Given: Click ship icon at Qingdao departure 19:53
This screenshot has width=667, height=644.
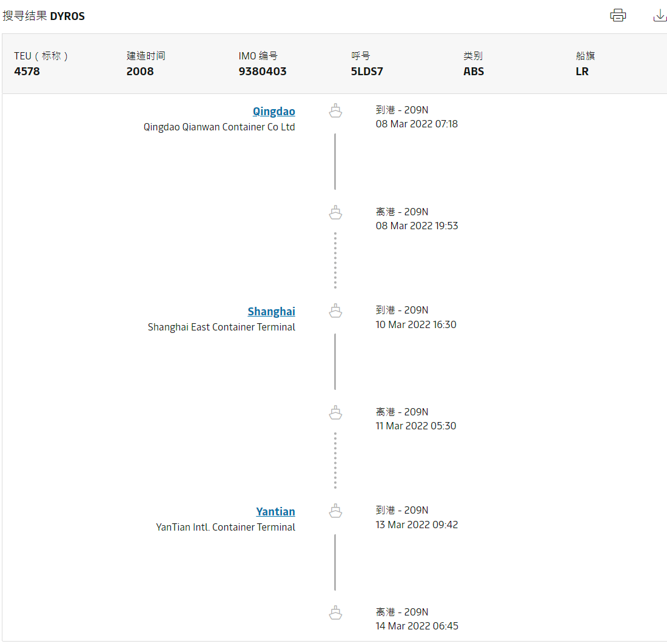Looking at the screenshot, I should pyautogui.click(x=335, y=212).
